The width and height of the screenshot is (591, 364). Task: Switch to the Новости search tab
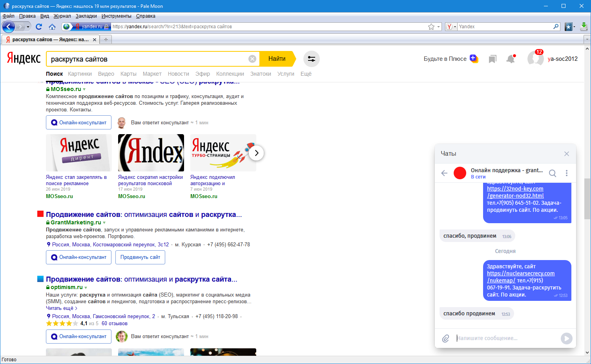[x=179, y=74]
